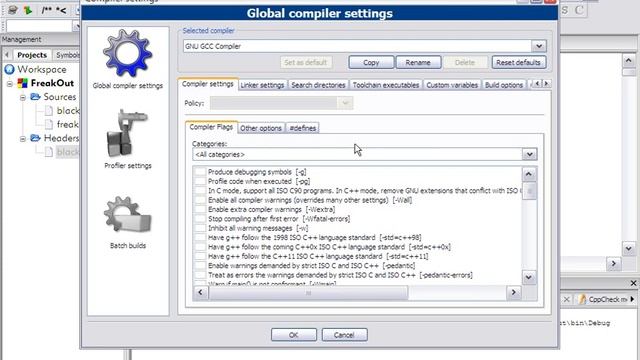Viewport: 640px width, 360px height.
Task: Confirm the dialog with OK
Action: (293, 335)
